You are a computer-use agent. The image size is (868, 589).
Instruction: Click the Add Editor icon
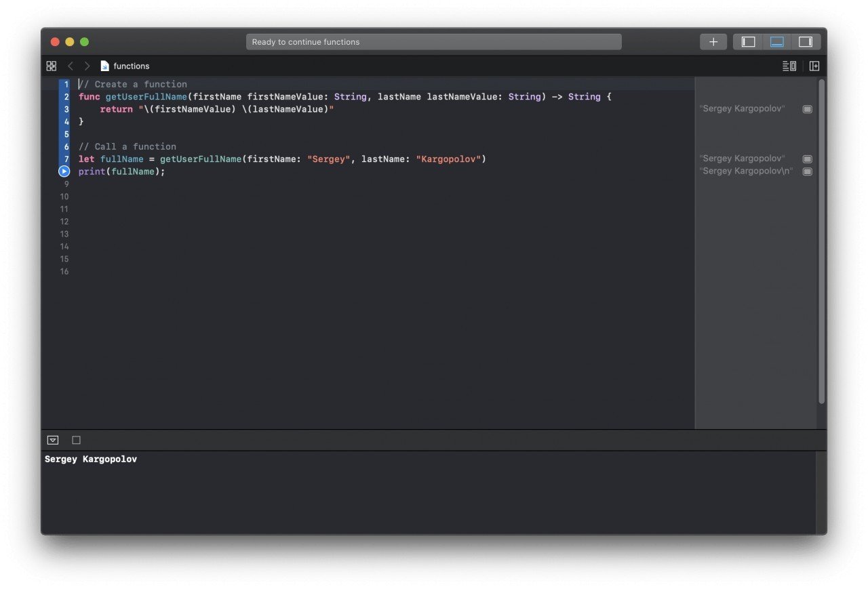point(814,66)
